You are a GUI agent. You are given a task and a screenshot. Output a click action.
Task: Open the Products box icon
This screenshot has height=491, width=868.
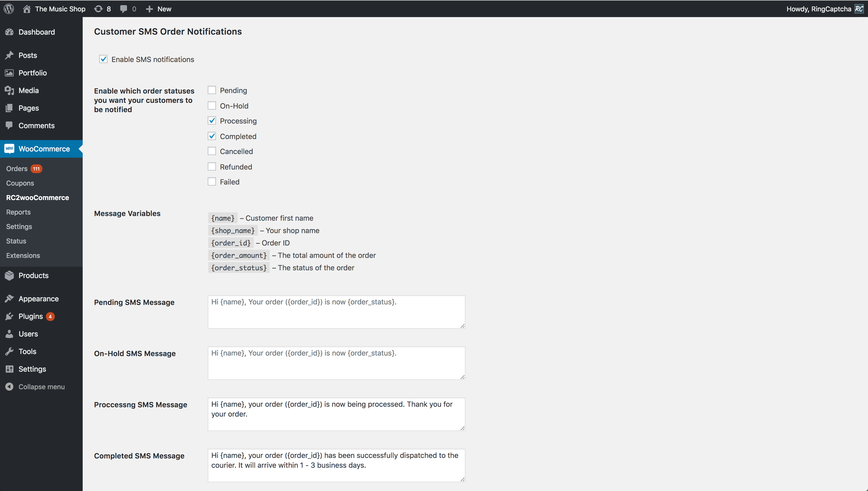[x=10, y=275]
